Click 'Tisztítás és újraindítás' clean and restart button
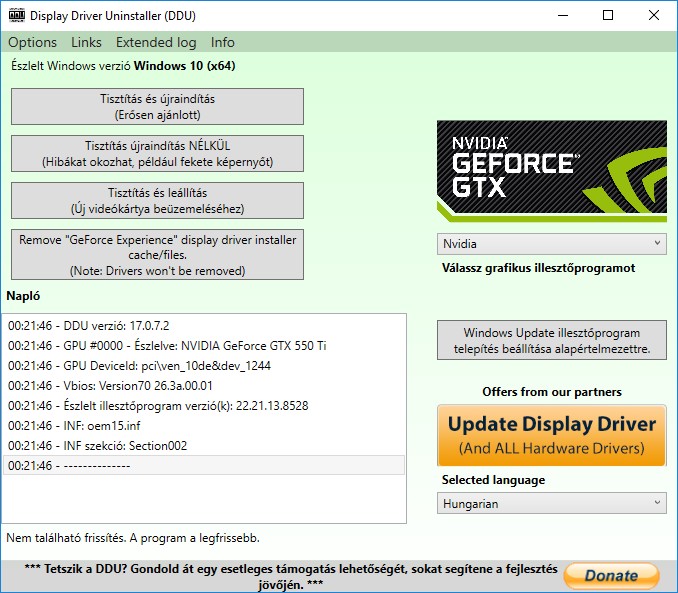Screen dimensions: 678x593 [x=157, y=107]
